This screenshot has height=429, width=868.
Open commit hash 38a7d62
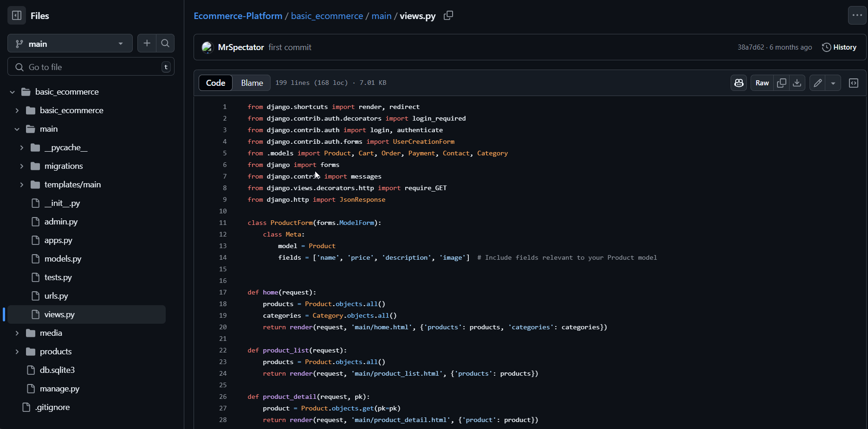click(751, 47)
